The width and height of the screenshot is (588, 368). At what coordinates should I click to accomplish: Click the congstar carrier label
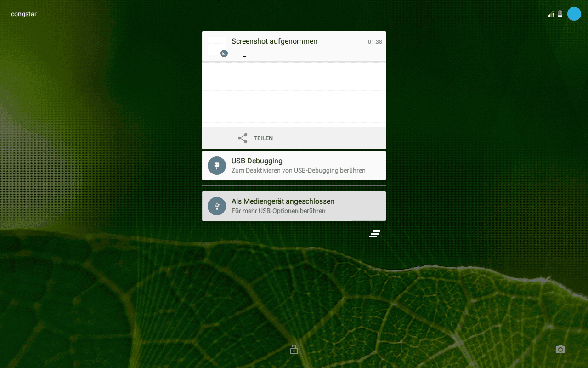(24, 14)
